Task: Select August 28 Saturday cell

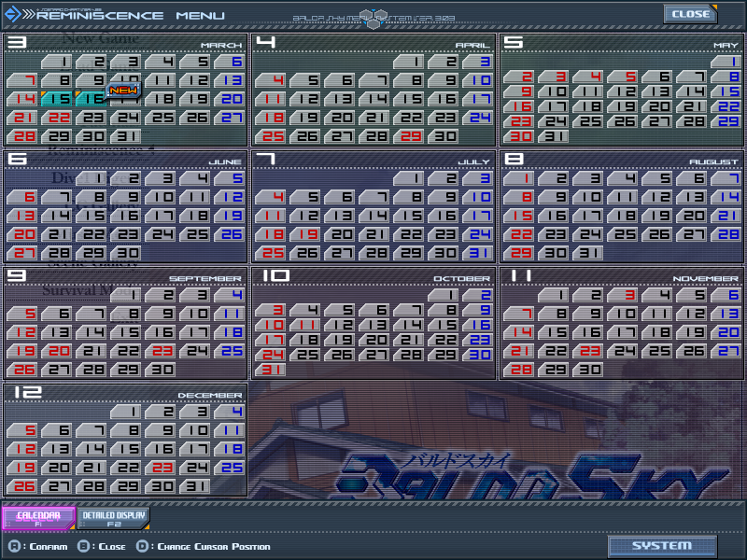Action: pos(726,234)
